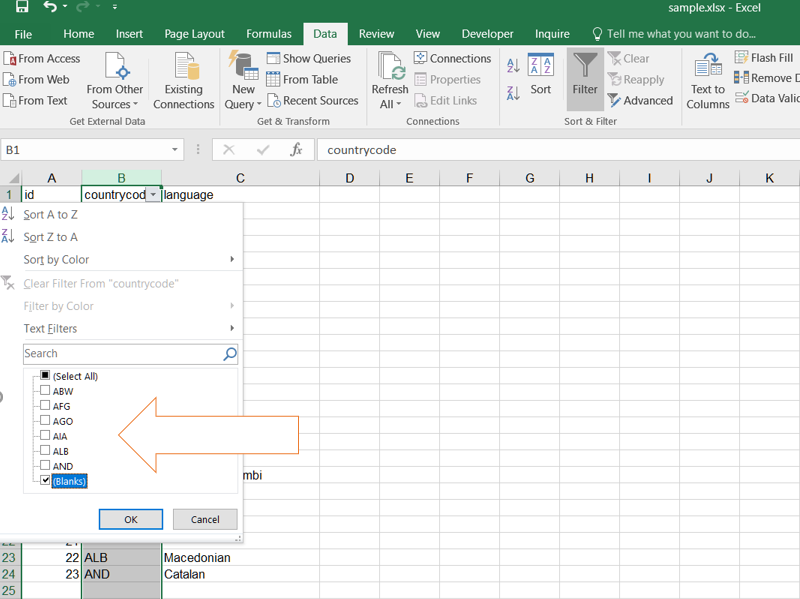
Task: Click the Sort A to Z ribbon icon
Action: pyautogui.click(x=513, y=66)
